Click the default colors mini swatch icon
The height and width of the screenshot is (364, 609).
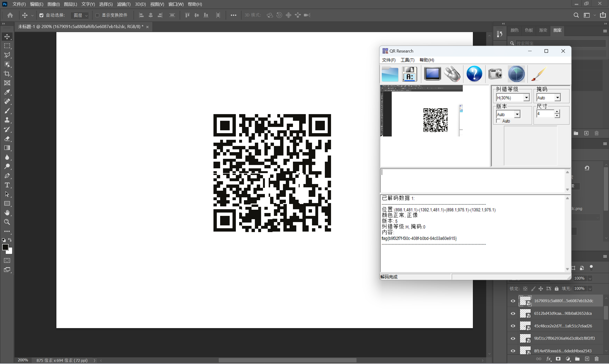pos(4,240)
